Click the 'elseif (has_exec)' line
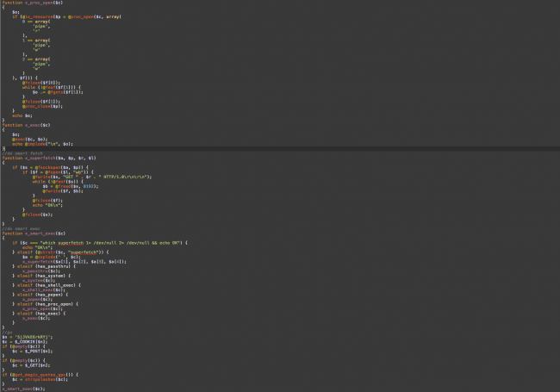The image size is (560, 392). tap(39, 314)
